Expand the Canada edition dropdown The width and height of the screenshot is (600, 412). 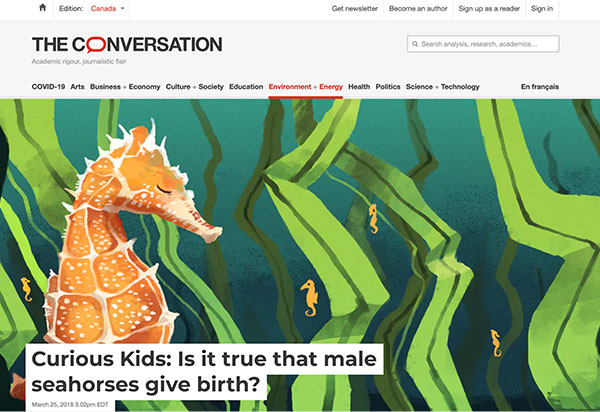[108, 8]
